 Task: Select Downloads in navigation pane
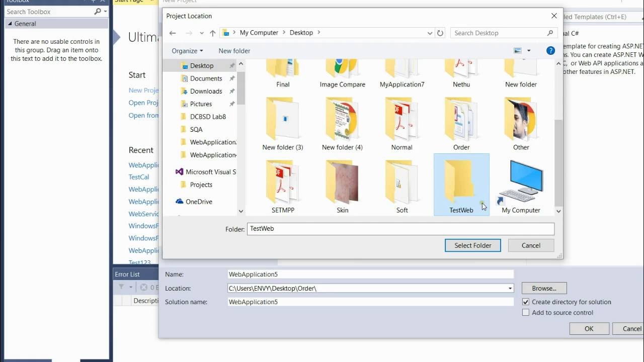coord(206,91)
